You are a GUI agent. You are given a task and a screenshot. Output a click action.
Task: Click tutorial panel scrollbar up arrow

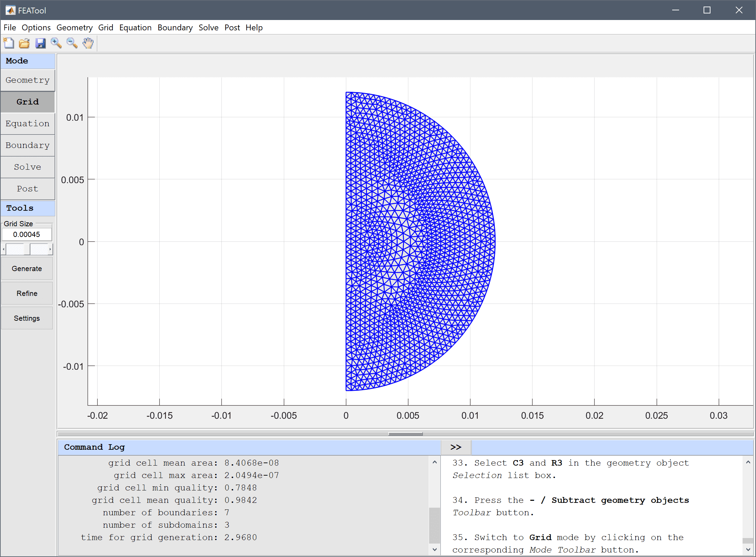[x=748, y=462]
